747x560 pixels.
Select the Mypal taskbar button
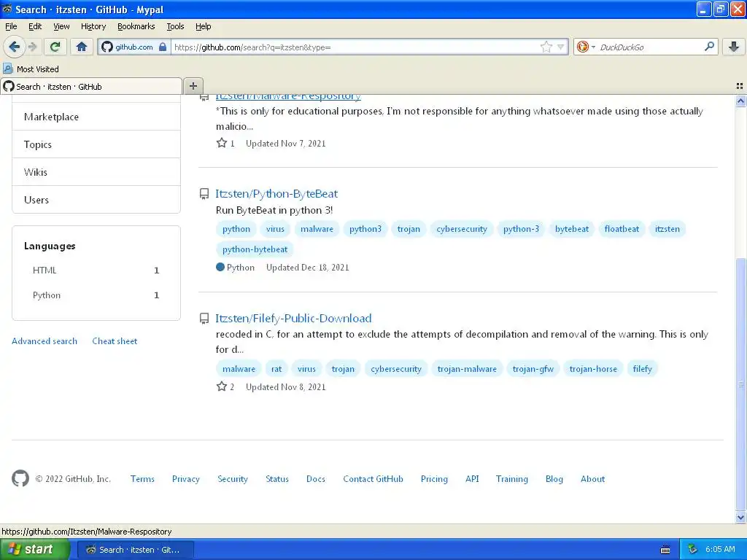(135, 550)
